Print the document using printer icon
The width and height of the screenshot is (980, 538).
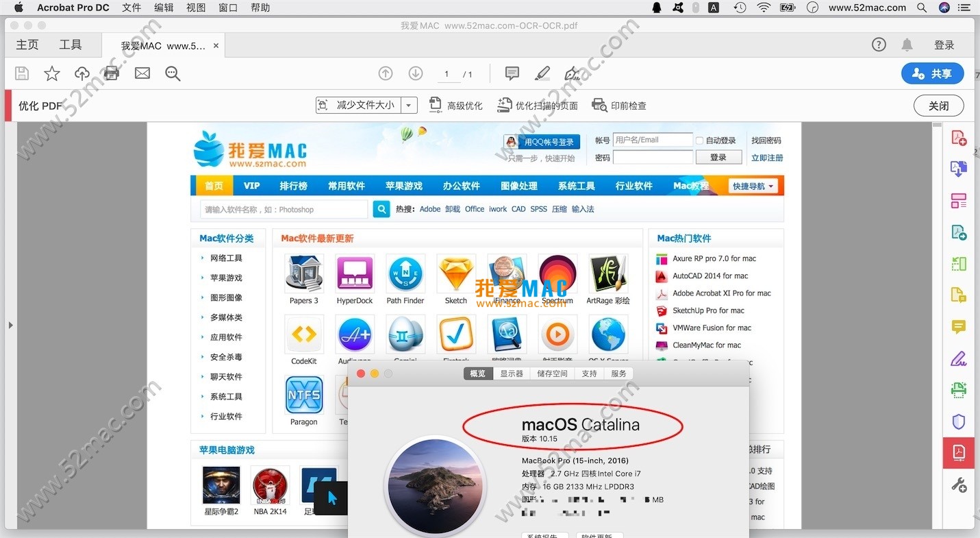pyautogui.click(x=112, y=73)
